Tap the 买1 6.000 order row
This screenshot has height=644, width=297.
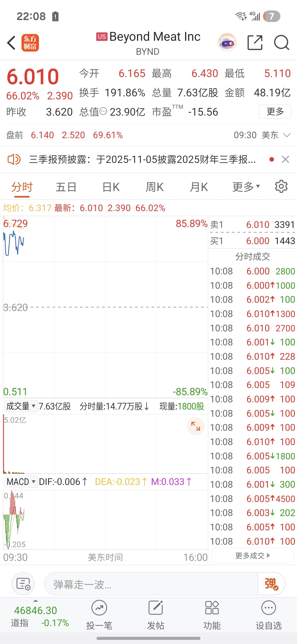pyautogui.click(x=252, y=241)
